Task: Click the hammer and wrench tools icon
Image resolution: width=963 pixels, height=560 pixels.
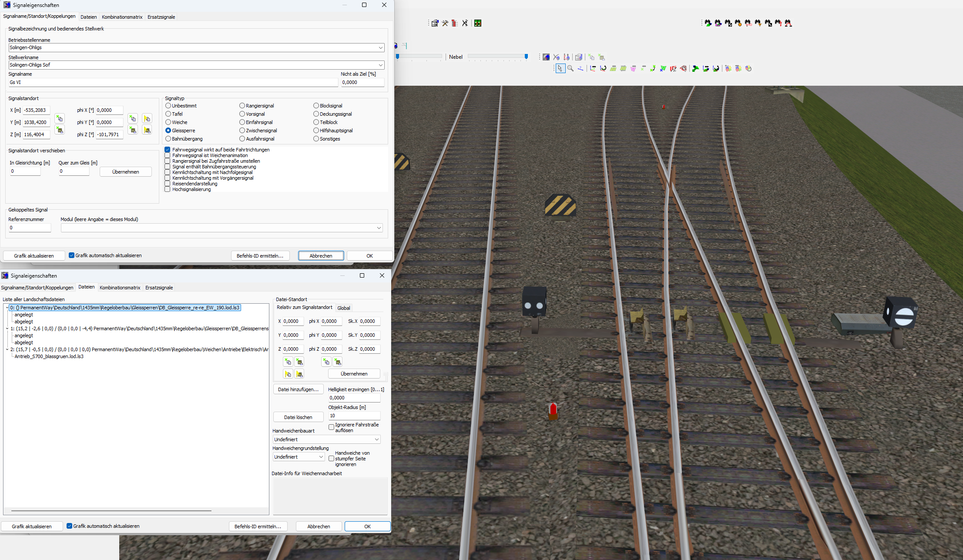Action: point(445,23)
